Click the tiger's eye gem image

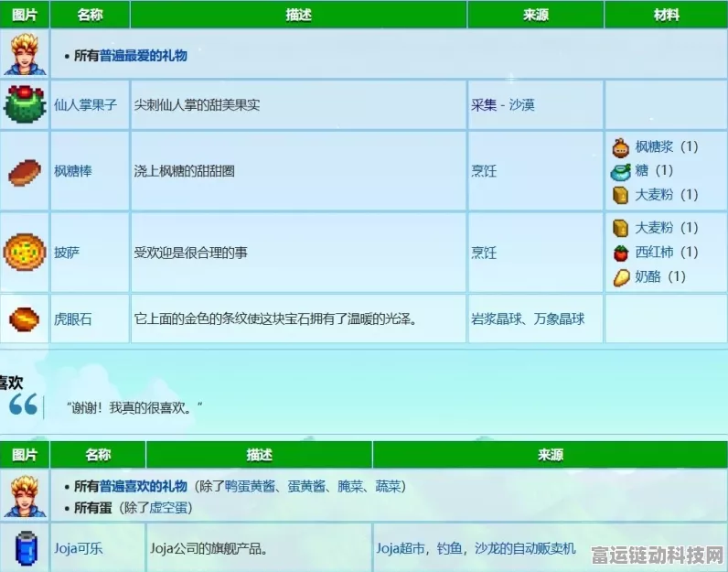tap(25, 319)
